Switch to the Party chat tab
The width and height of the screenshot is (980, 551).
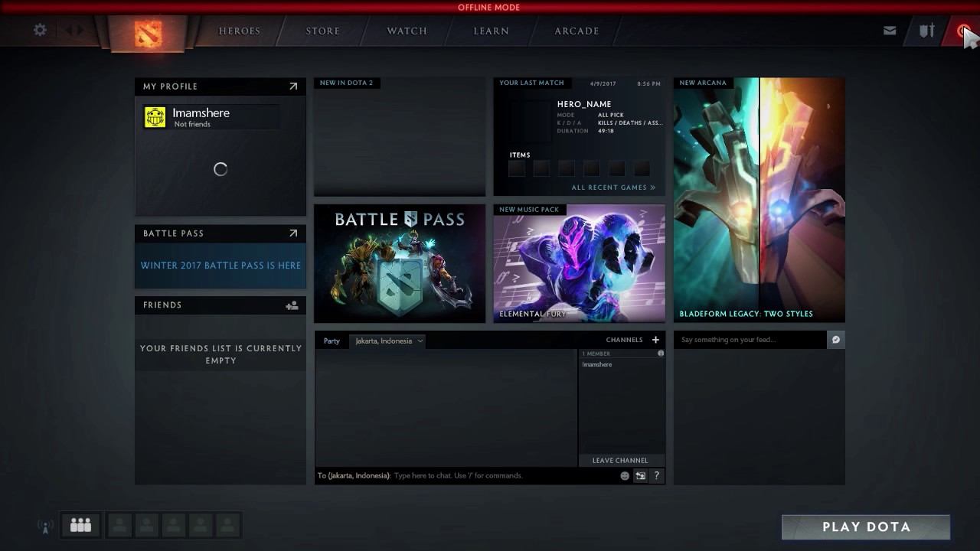pos(332,341)
